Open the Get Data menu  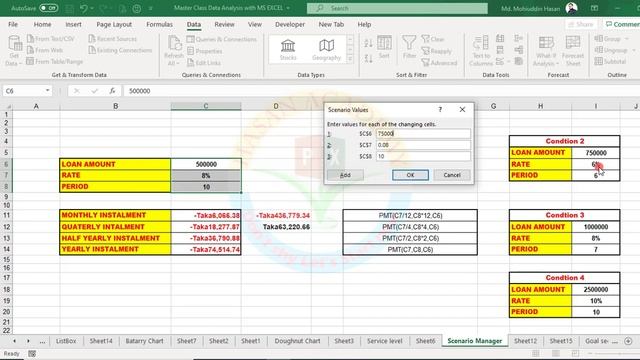[14, 51]
